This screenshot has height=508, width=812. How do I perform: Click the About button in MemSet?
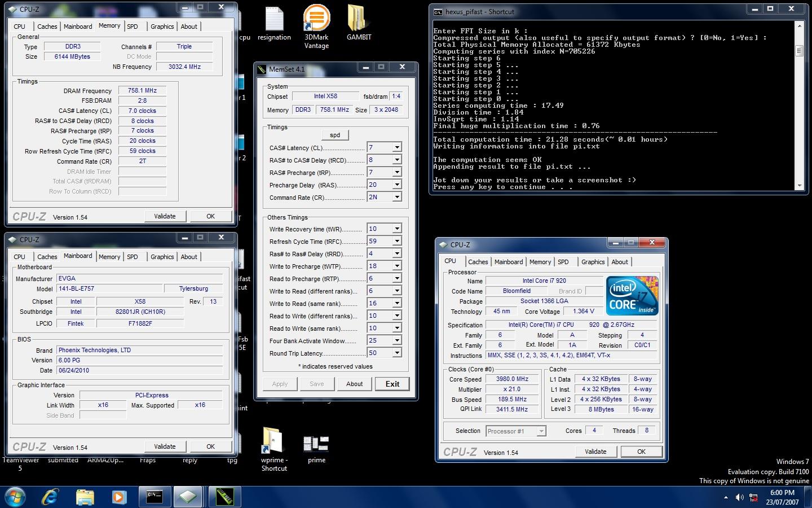354,384
